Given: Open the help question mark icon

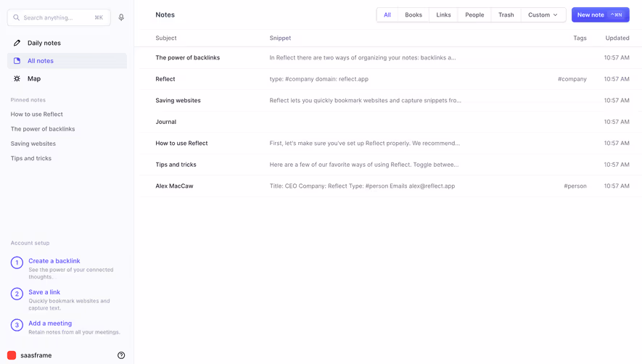Looking at the screenshot, I should [121, 355].
